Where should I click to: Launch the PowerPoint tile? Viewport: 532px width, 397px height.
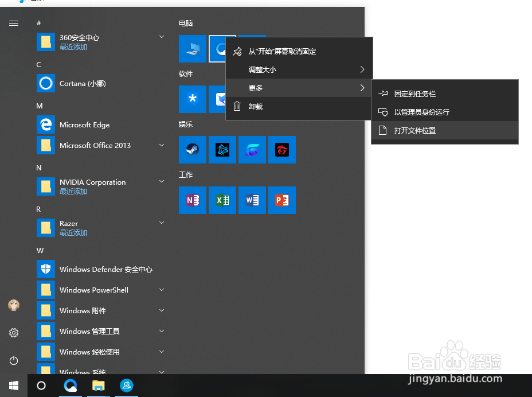pos(282,200)
